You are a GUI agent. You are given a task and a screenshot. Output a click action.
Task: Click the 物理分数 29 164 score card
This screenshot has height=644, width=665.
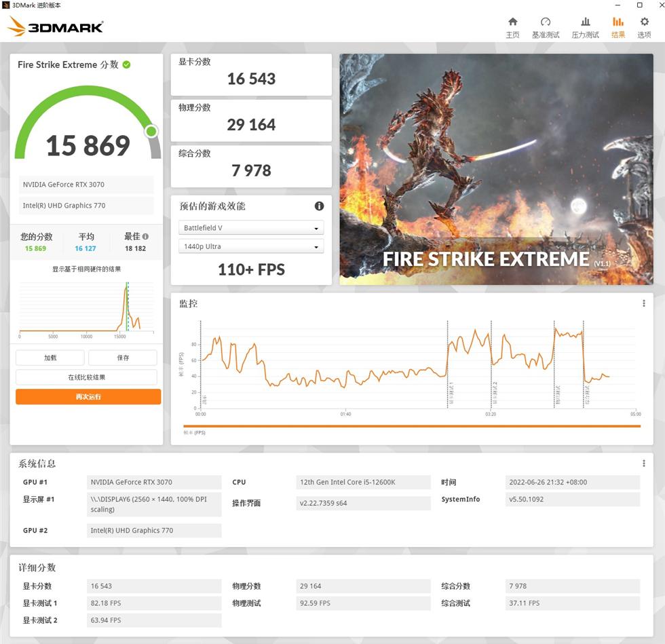251,121
